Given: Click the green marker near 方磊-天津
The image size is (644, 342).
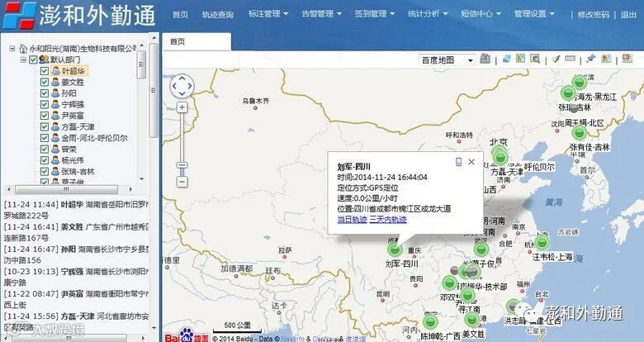Looking at the screenshot, I should coord(500,158).
